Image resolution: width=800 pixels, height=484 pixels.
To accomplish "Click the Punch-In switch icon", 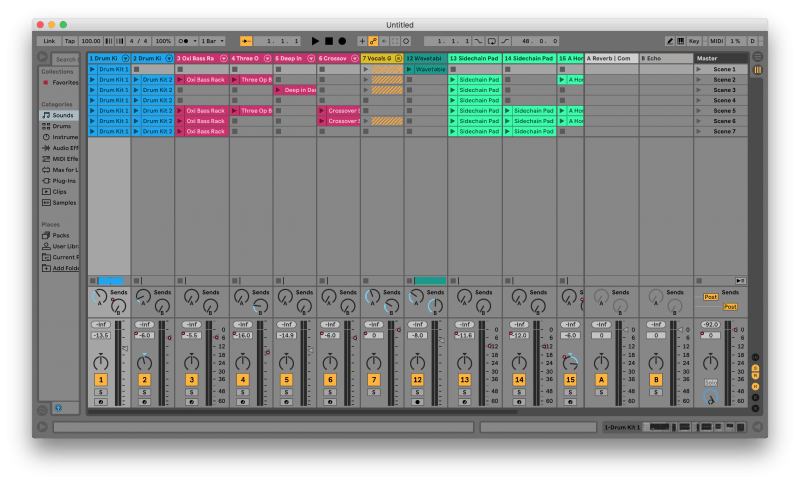I will coord(479,41).
